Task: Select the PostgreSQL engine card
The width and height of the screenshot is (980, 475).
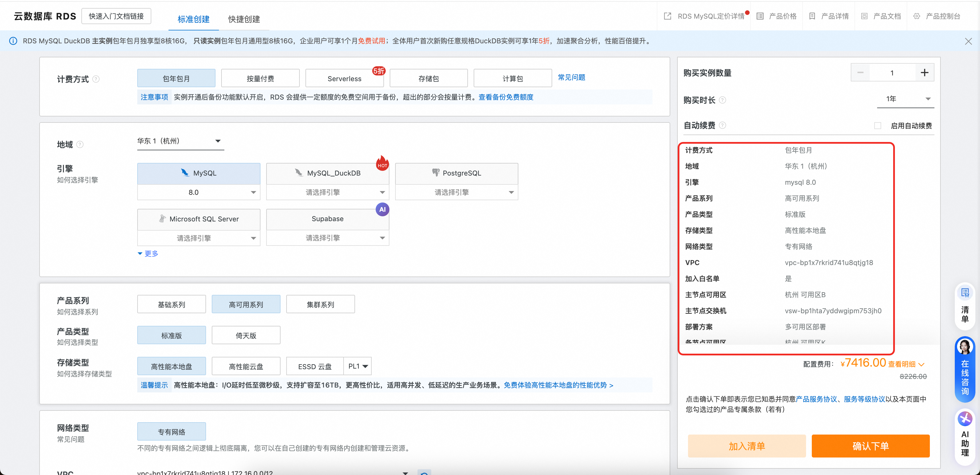Action: (x=457, y=174)
